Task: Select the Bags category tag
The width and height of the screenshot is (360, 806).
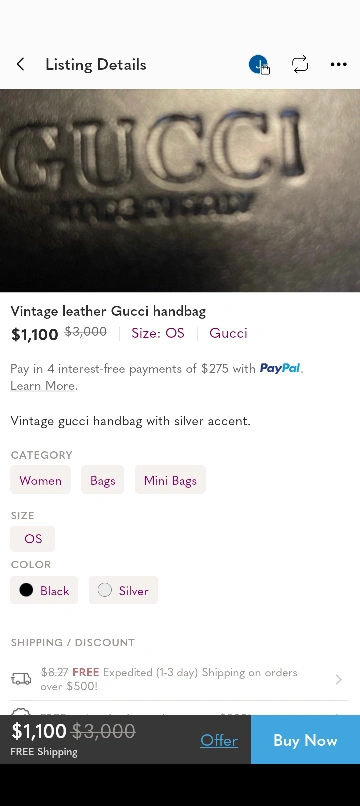Action: 102,480
